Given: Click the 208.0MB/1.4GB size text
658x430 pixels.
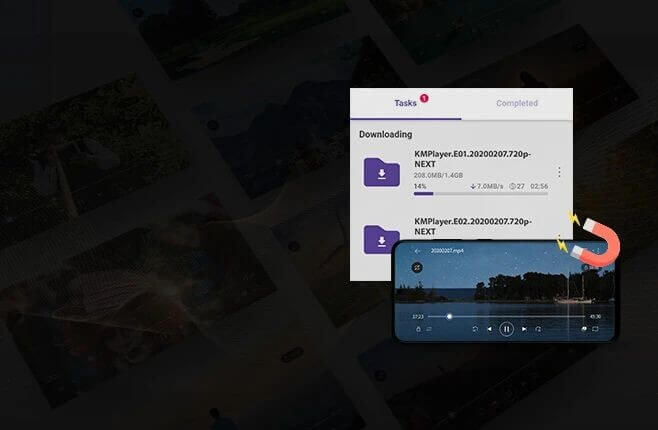Looking at the screenshot, I should 438,175.
